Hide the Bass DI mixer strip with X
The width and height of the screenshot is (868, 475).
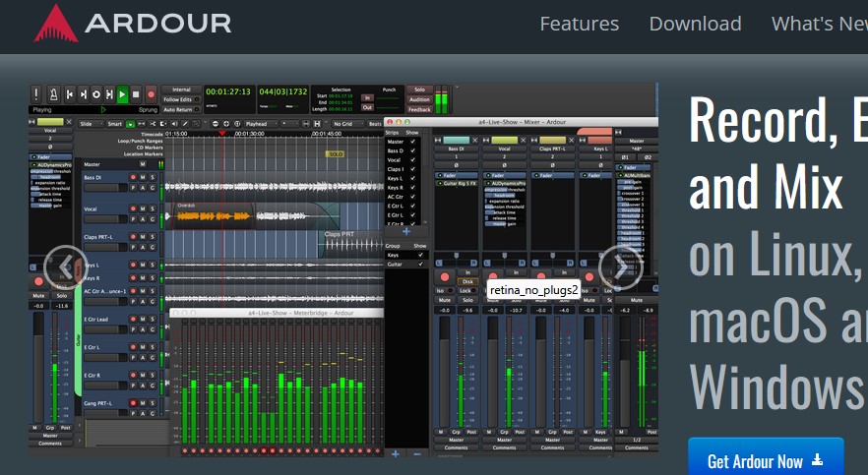474,141
